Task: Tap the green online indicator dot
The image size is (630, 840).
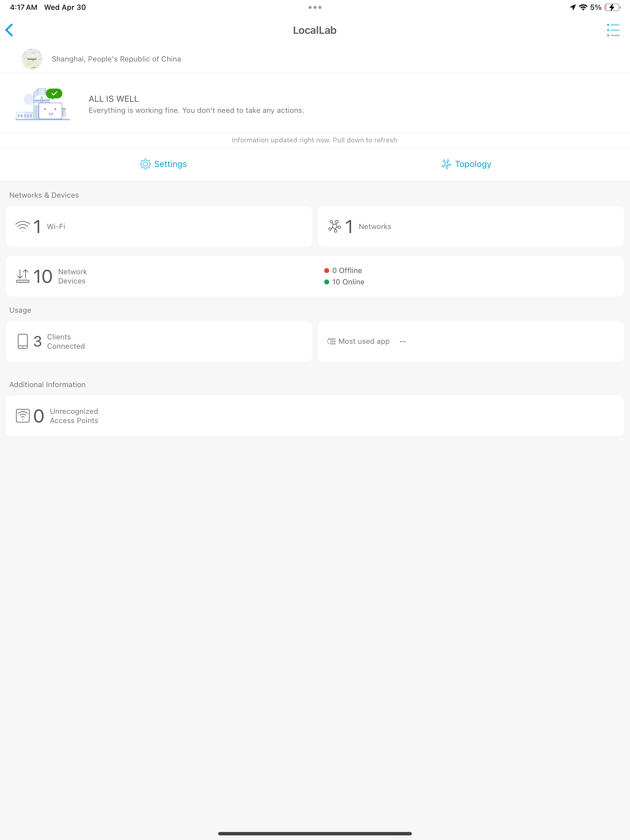Action: click(x=326, y=282)
